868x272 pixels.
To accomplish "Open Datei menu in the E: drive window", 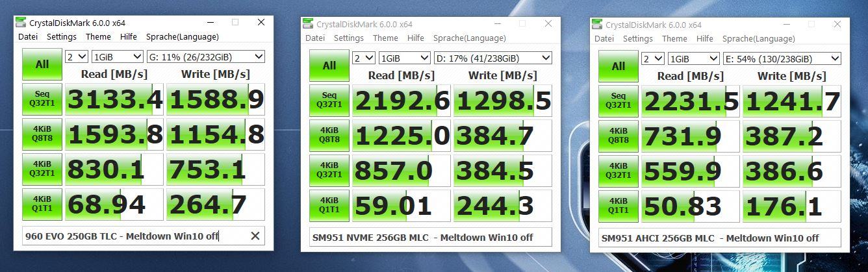I will point(604,39).
